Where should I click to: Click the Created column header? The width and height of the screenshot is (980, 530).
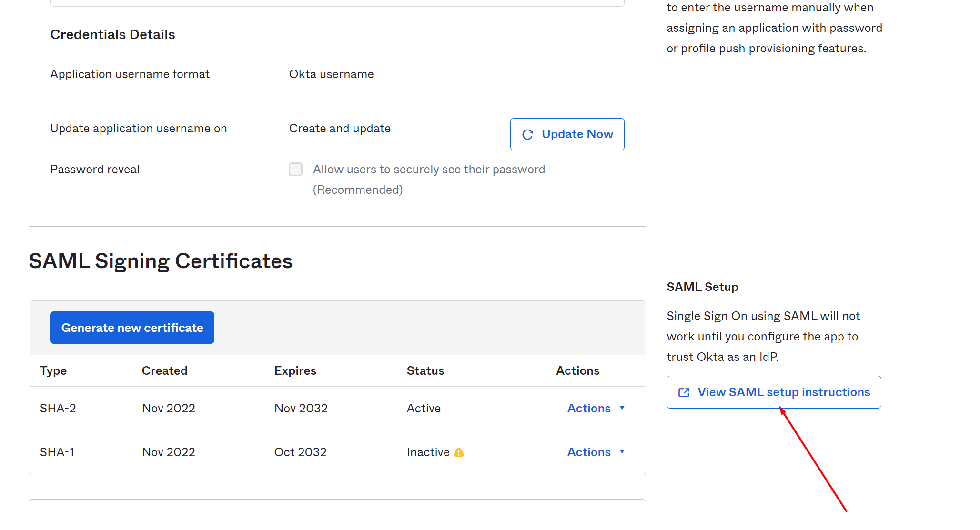click(164, 371)
